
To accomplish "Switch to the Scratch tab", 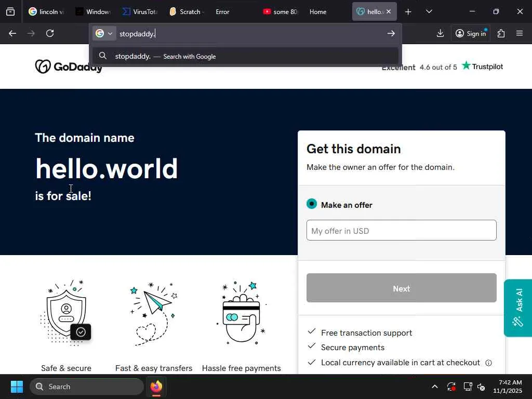I will point(187,11).
